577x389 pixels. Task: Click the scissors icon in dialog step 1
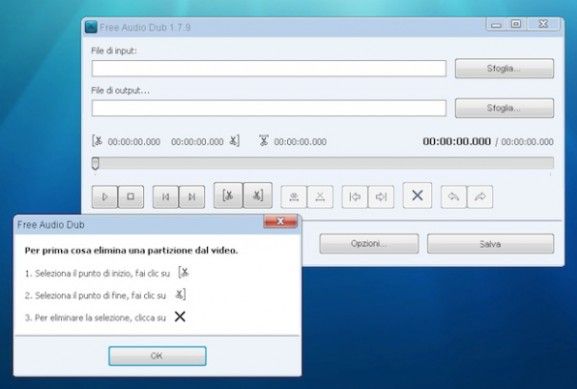click(183, 273)
